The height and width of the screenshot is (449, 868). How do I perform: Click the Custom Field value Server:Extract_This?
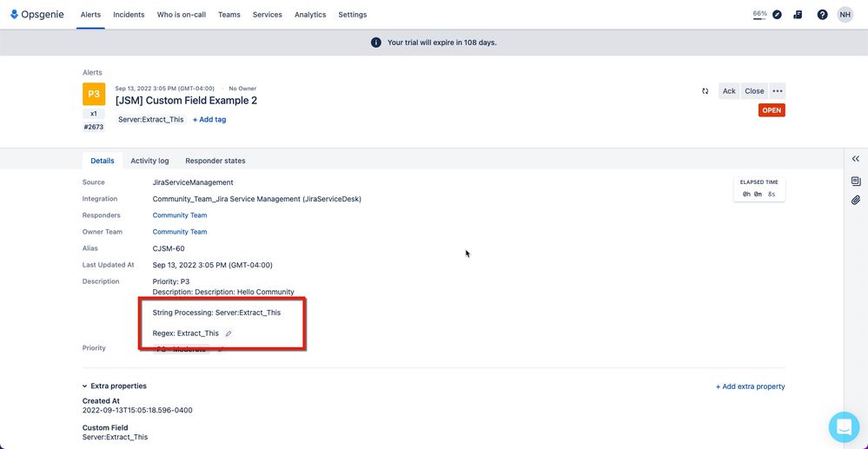(116, 437)
